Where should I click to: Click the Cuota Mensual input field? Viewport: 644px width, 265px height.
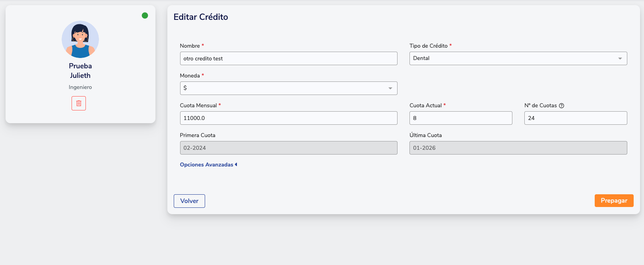tap(289, 118)
